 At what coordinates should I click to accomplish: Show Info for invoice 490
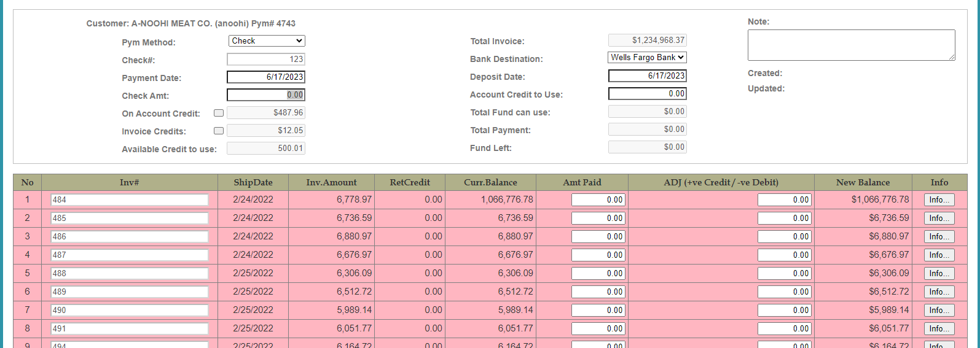[939, 311]
